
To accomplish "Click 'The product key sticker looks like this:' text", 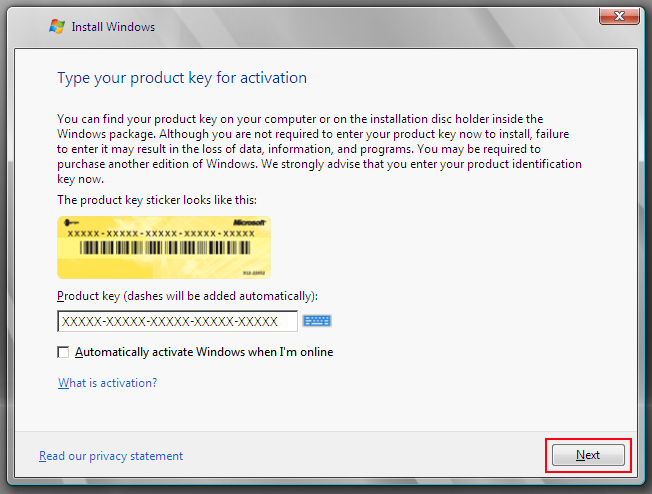I will click(157, 200).
